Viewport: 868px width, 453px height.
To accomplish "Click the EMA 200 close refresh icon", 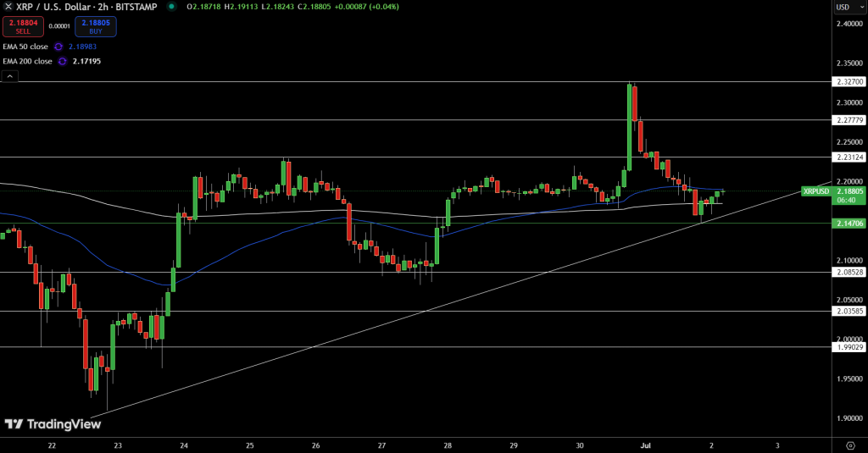I will (62, 62).
